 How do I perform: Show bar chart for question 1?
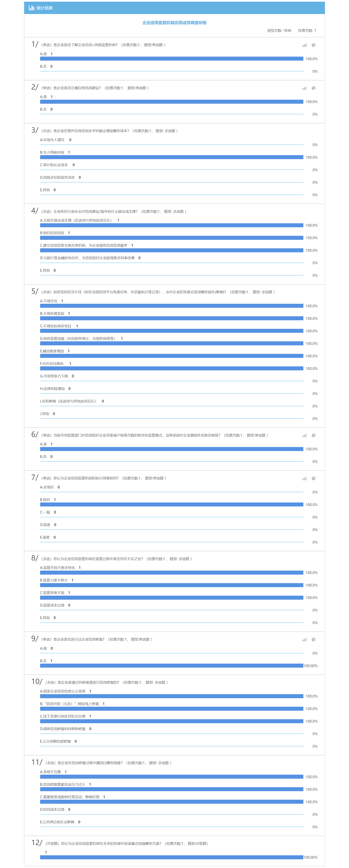pos(304,45)
